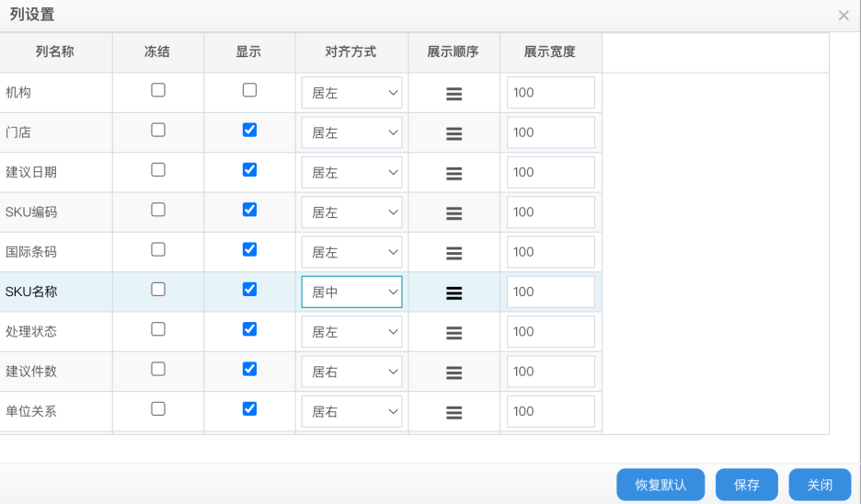Image resolution: width=861 pixels, height=504 pixels.
Task: Edit display width field for 国际条码
Action: [x=551, y=252]
